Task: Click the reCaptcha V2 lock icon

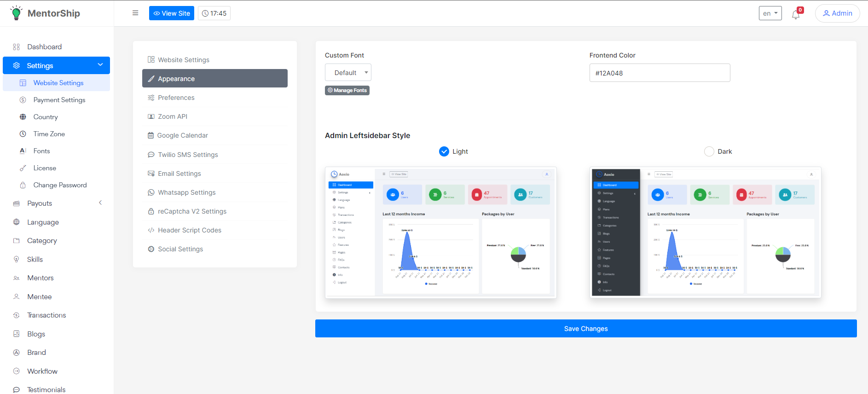Action: click(x=151, y=211)
